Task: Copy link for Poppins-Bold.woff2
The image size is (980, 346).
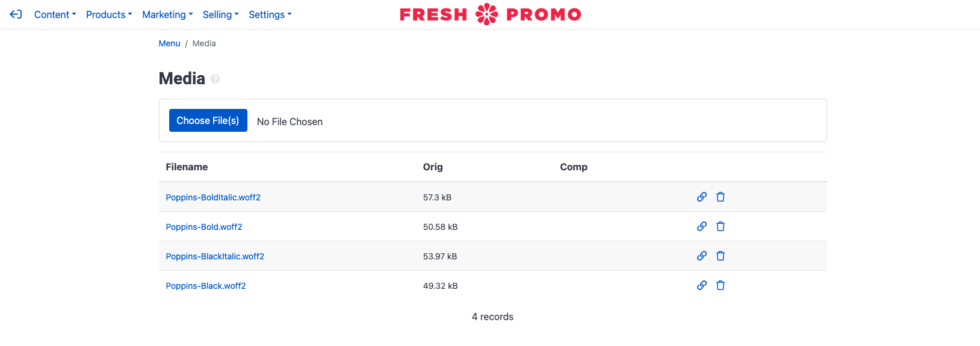Action: point(702,226)
